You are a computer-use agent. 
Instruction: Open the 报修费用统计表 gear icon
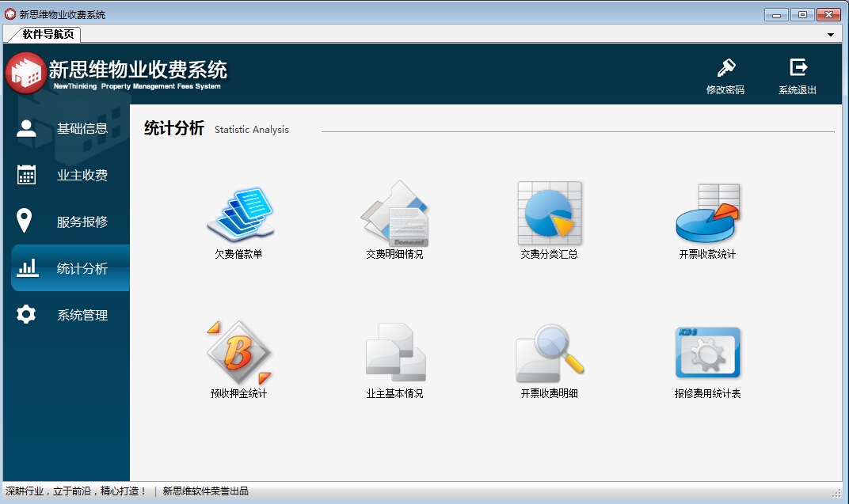[708, 353]
